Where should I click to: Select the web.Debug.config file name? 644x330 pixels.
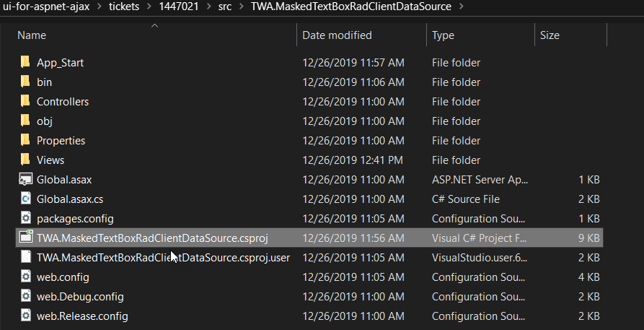[80, 297]
